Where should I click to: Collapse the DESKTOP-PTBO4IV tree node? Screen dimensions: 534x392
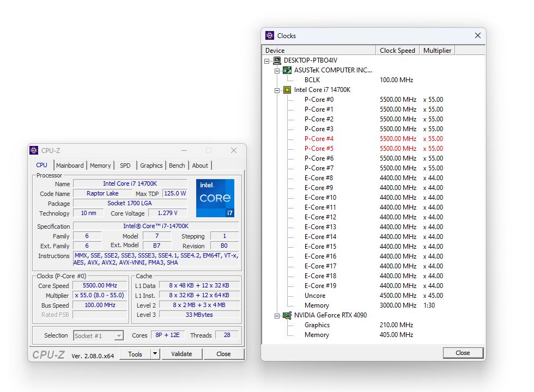267,61
